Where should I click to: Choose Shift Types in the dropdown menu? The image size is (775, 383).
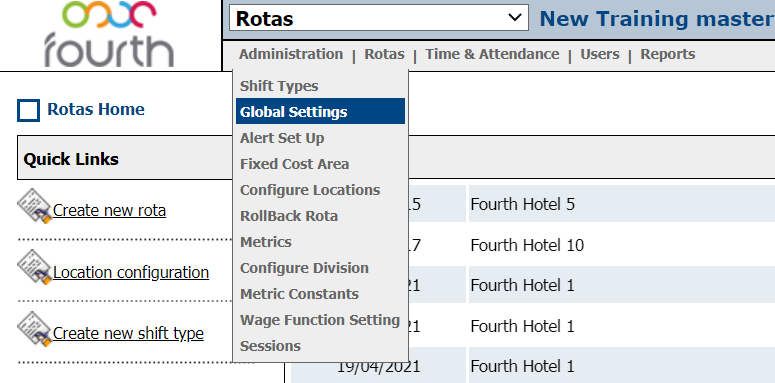tap(279, 86)
